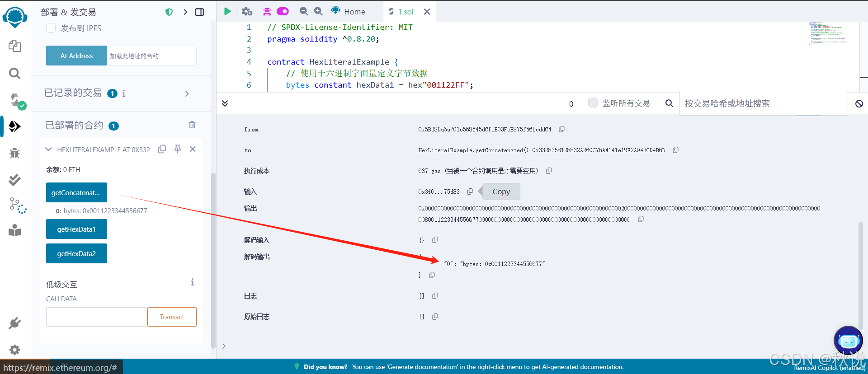Expand the deploy panel header chevron
The height and width of the screenshot is (374, 868).
(x=185, y=12)
